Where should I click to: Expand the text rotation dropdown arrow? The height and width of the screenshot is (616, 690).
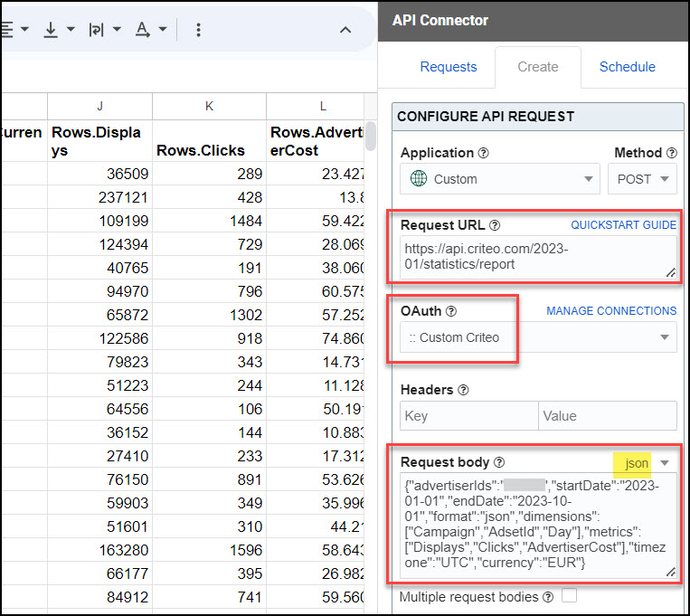click(x=163, y=30)
